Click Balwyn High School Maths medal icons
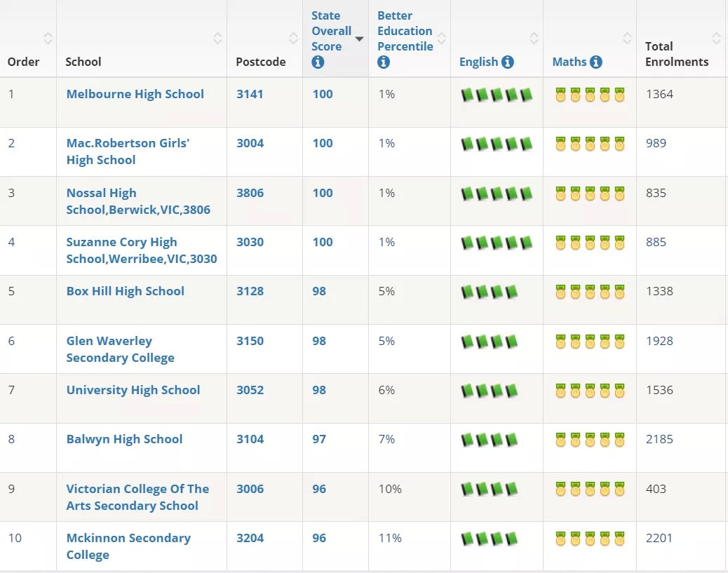Viewport: 728px width, 573px height. [590, 440]
